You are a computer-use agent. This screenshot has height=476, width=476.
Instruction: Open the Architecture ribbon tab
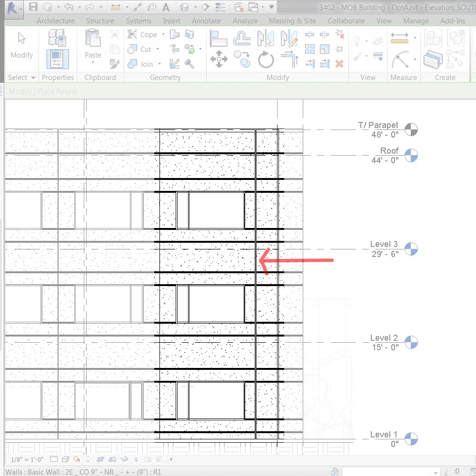tap(56, 20)
